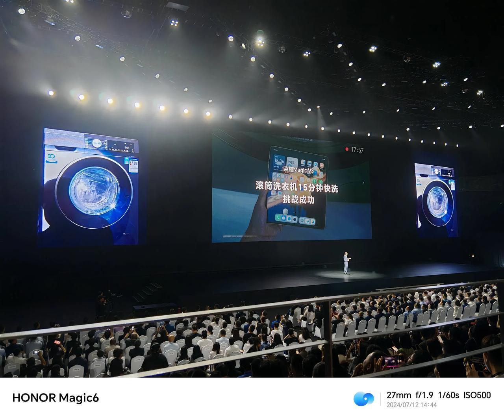Click the "滚筒洗衣机15分钟快洗" caption
This screenshot has width=504, height=420.
[296, 187]
